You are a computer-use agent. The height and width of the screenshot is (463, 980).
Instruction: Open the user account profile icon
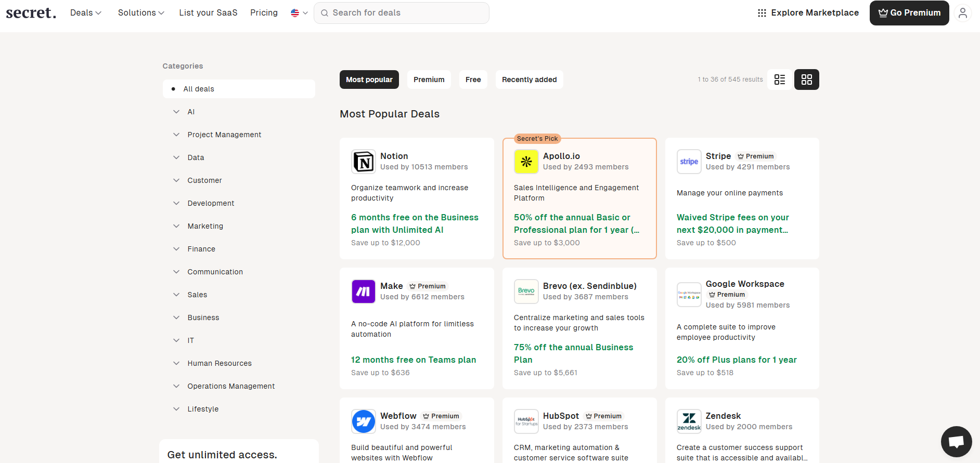(962, 13)
